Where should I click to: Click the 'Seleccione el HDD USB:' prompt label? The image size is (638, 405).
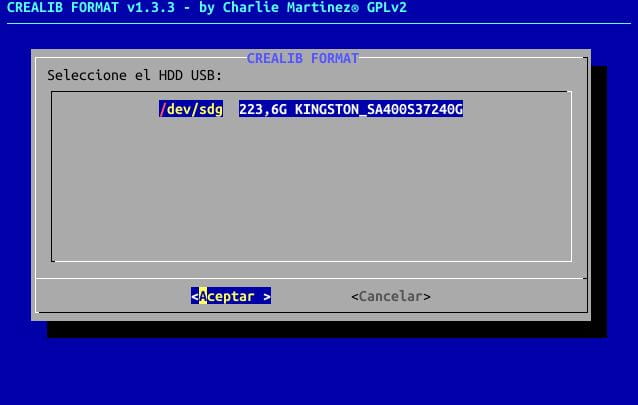(135, 75)
